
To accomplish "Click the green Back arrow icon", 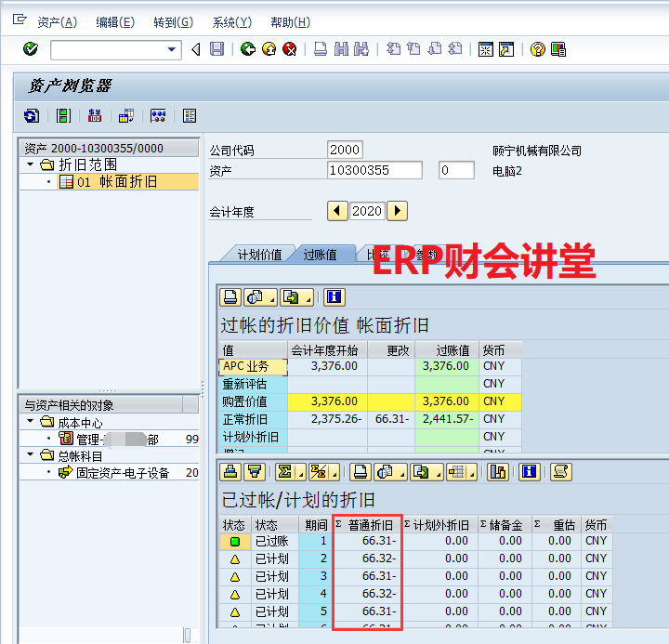I will click(247, 49).
